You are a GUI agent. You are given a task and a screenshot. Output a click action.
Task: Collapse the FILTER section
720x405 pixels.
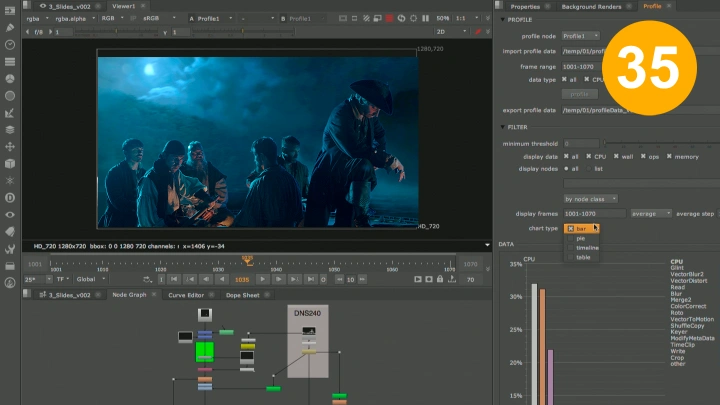point(502,127)
